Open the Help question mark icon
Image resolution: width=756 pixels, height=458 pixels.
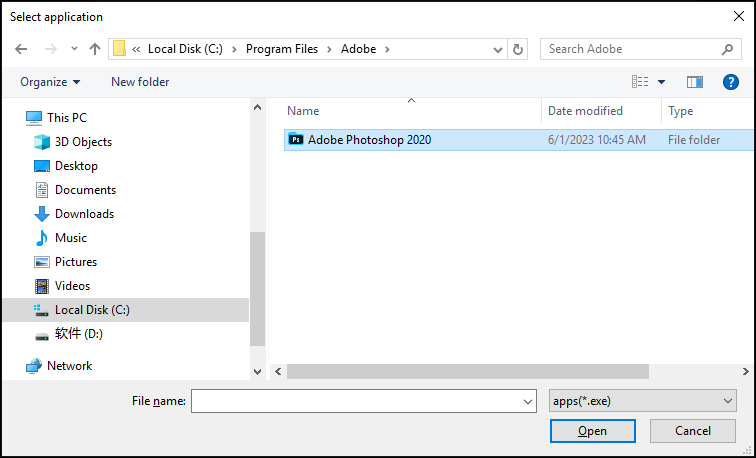coord(731,82)
